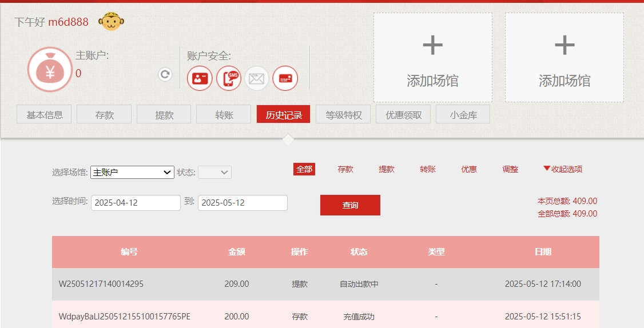Switch to the 存款 deposit tab
Viewport: 644px width, 328px height.
105,115
